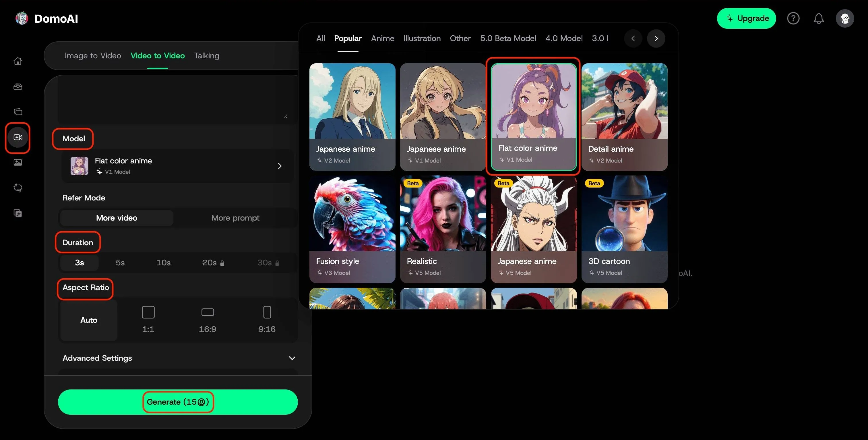Open the notifications bell icon
Image resolution: width=868 pixels, height=440 pixels.
coord(818,18)
